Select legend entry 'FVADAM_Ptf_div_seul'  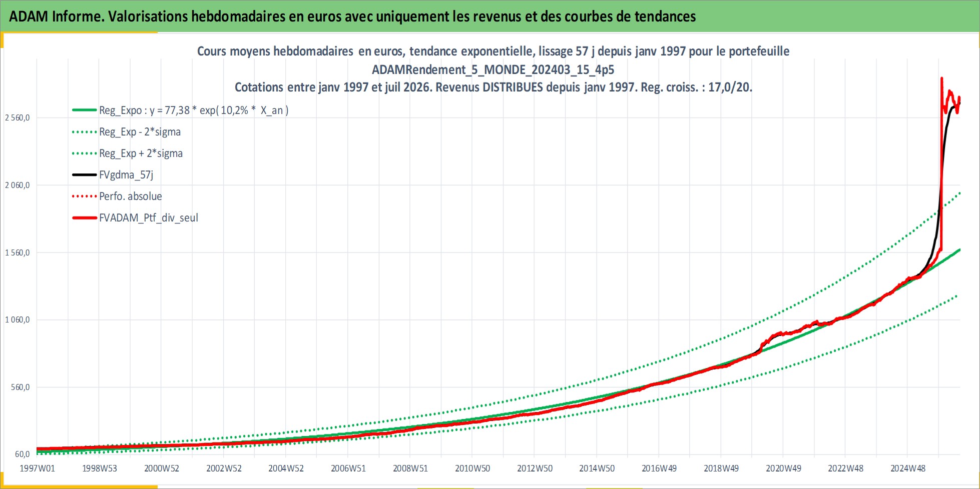click(149, 218)
